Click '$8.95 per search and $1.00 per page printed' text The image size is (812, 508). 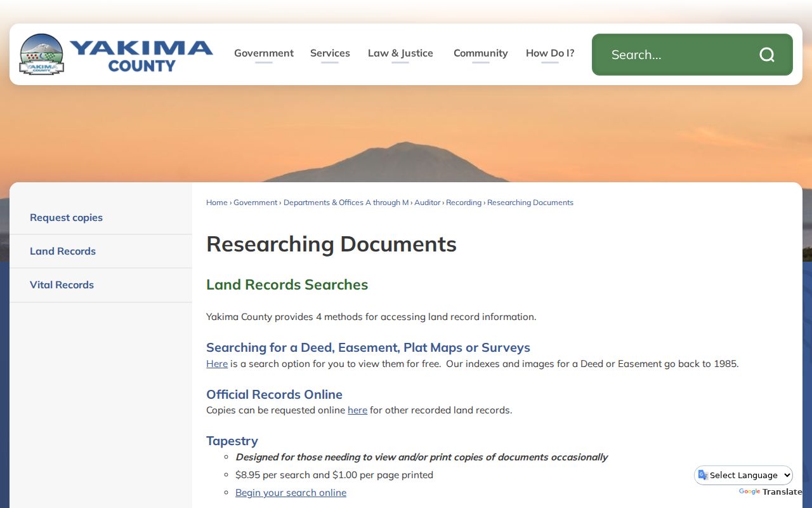[334, 475]
